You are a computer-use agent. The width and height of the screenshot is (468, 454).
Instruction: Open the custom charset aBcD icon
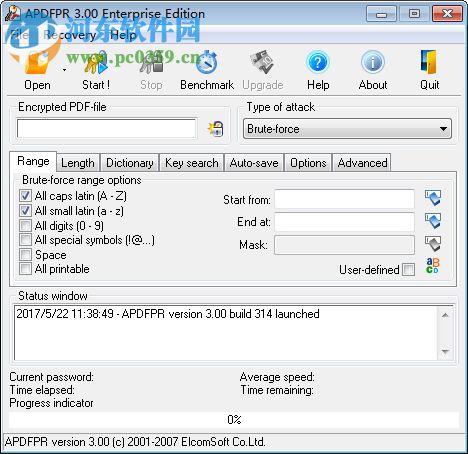433,266
